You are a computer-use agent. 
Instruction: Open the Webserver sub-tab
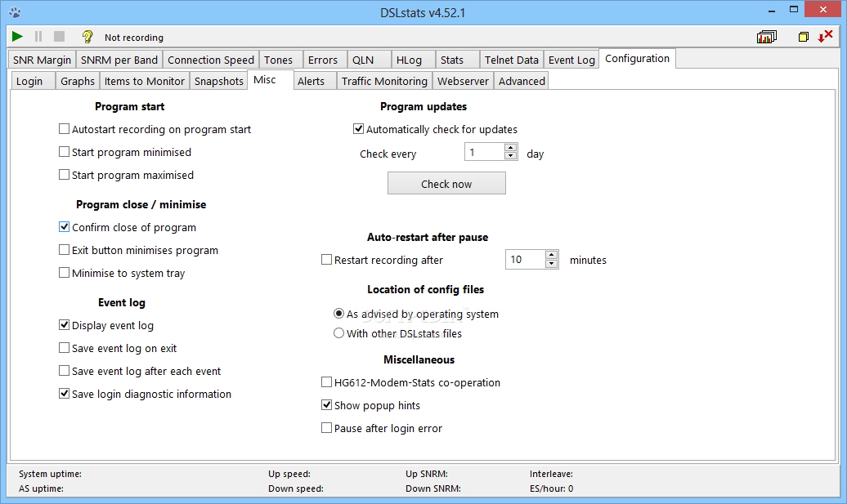(463, 81)
